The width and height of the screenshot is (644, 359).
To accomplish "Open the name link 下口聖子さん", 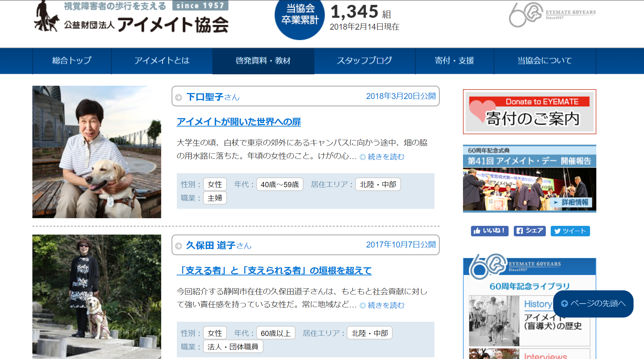I will 213,97.
